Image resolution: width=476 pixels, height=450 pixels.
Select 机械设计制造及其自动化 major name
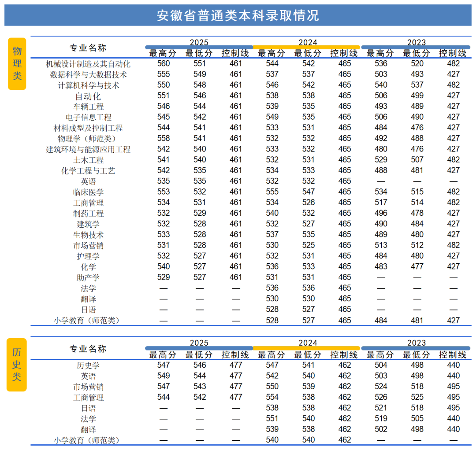[88, 64]
